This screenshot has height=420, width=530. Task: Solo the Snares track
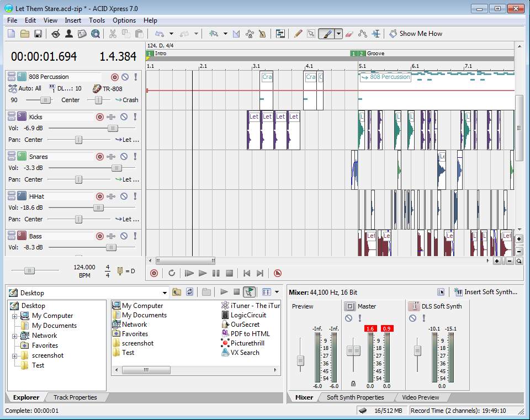135,157
